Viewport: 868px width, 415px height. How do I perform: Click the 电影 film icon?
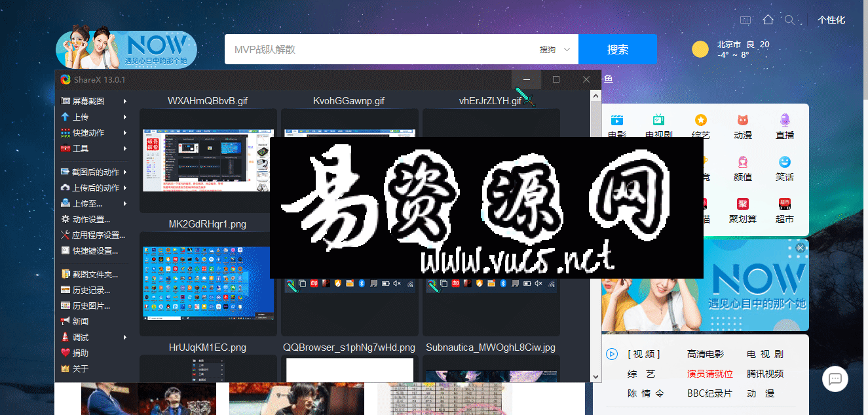[x=616, y=120]
